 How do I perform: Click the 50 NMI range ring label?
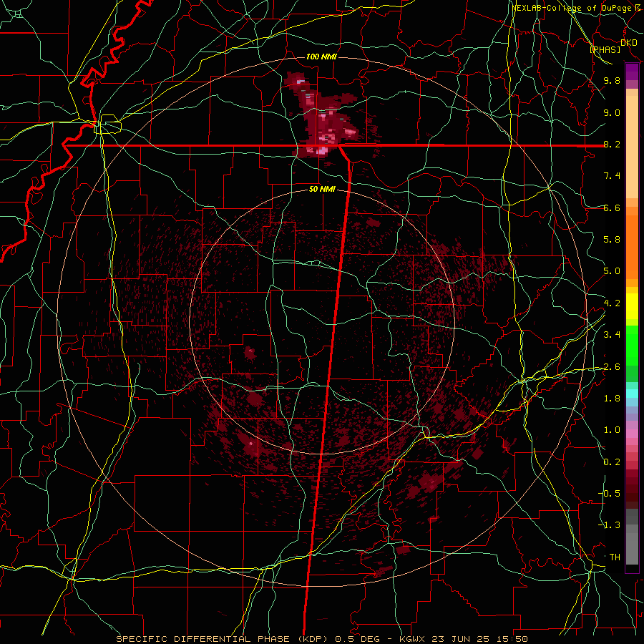click(322, 190)
